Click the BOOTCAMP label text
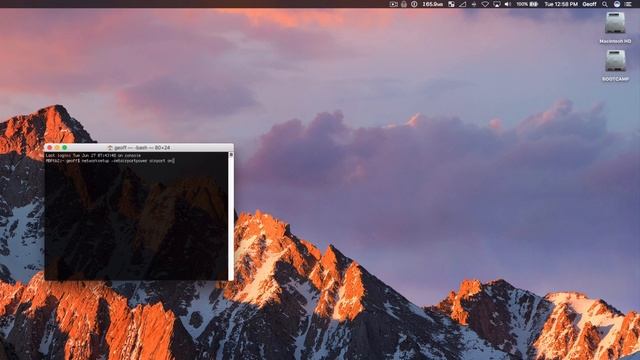The width and height of the screenshot is (640, 360). click(x=615, y=79)
